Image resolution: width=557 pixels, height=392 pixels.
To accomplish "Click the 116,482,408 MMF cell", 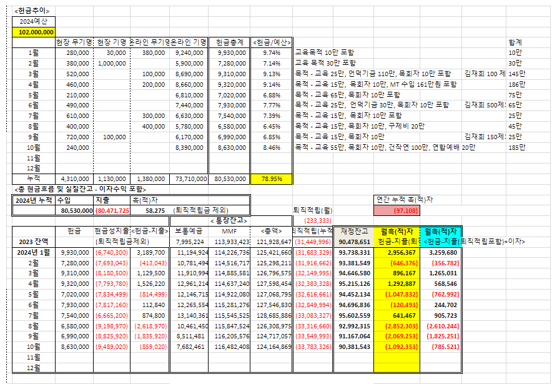I will [x=229, y=347].
